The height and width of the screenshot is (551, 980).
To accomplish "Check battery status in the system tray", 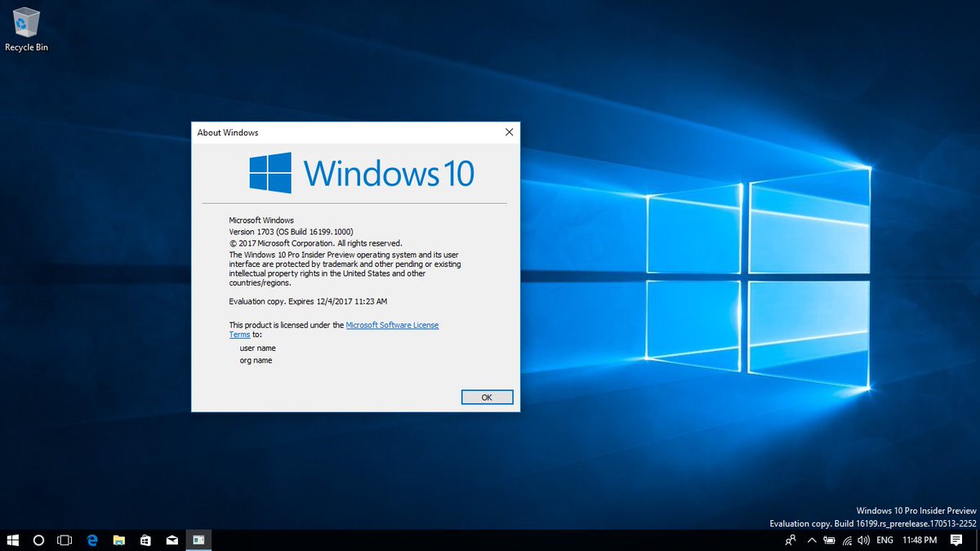I will click(829, 540).
